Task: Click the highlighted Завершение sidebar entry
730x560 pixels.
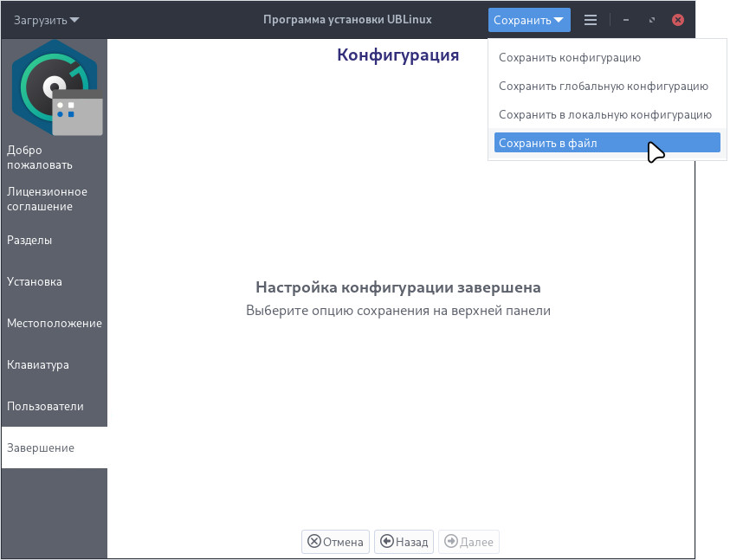Action: click(x=40, y=447)
